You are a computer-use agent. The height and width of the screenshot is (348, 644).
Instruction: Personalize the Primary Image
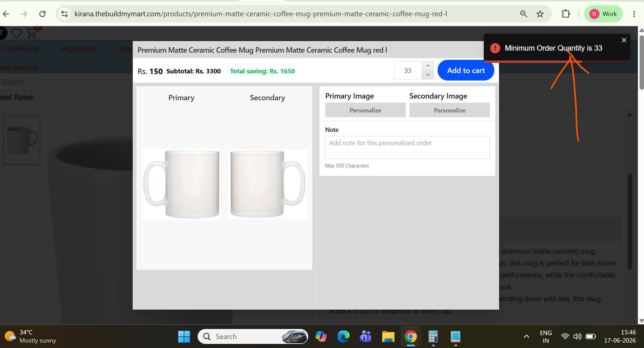tap(365, 110)
